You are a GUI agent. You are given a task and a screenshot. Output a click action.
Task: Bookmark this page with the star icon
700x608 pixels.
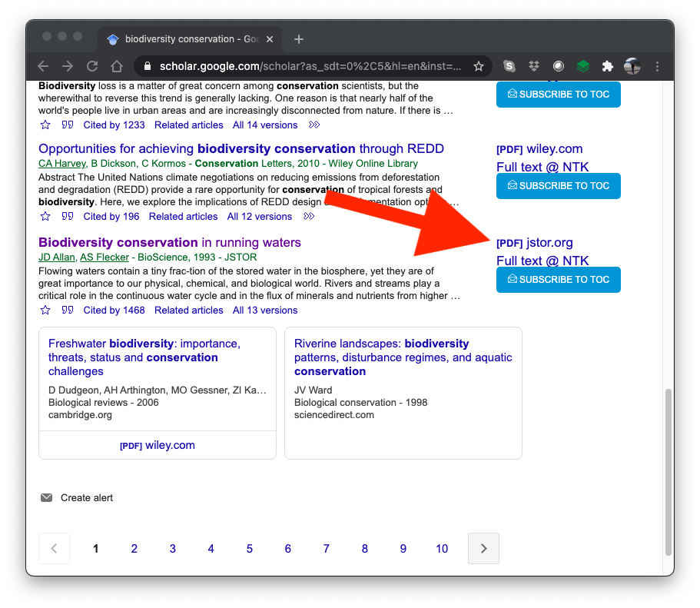click(x=479, y=67)
